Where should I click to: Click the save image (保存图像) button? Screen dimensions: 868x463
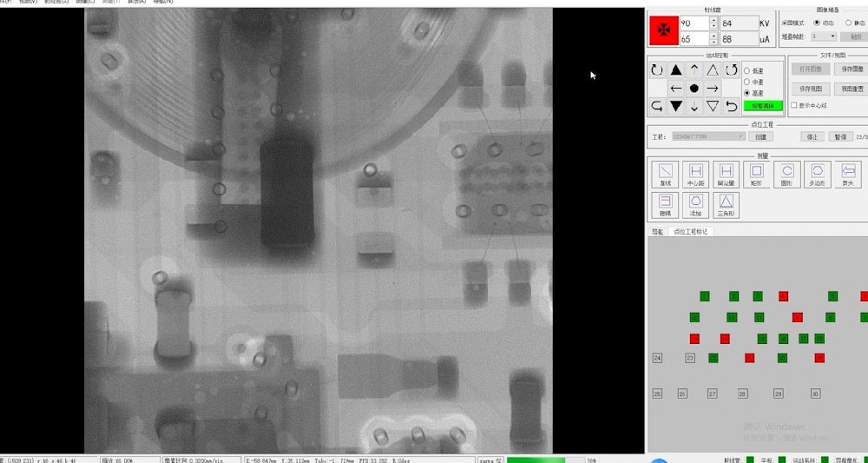click(x=852, y=69)
